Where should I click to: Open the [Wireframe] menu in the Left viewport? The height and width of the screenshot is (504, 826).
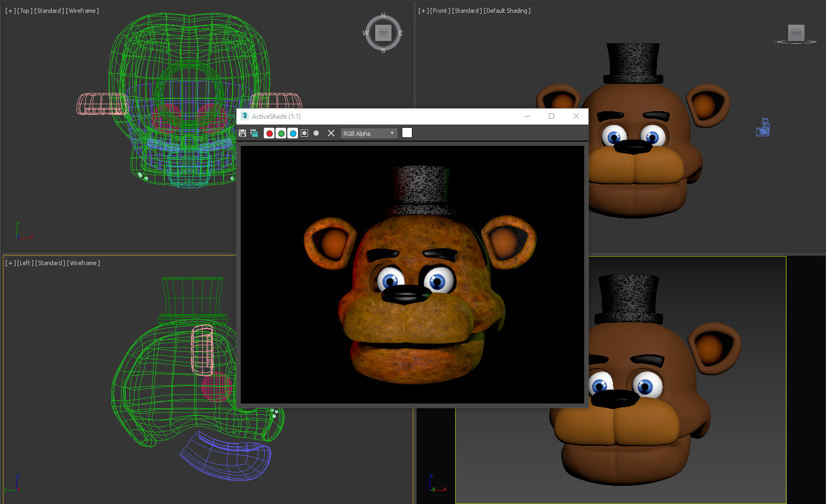pos(83,263)
